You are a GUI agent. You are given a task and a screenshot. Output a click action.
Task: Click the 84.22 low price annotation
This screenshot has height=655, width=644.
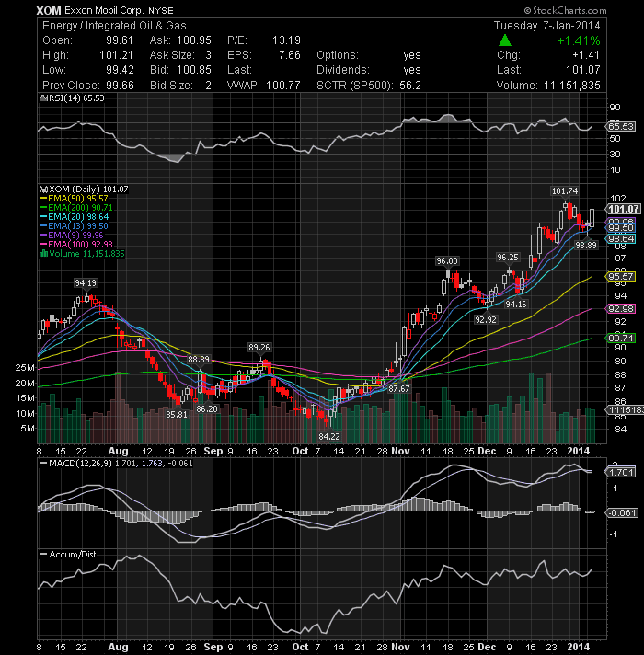pos(329,437)
